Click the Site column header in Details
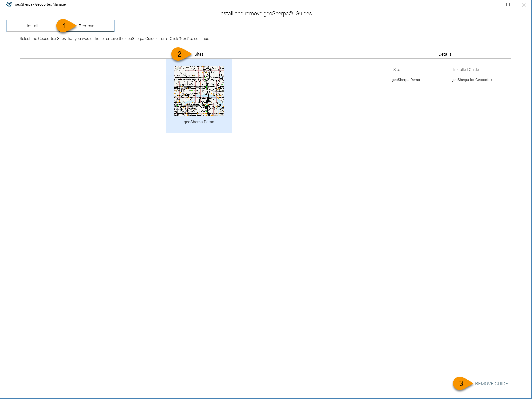532x399 pixels. coord(397,70)
